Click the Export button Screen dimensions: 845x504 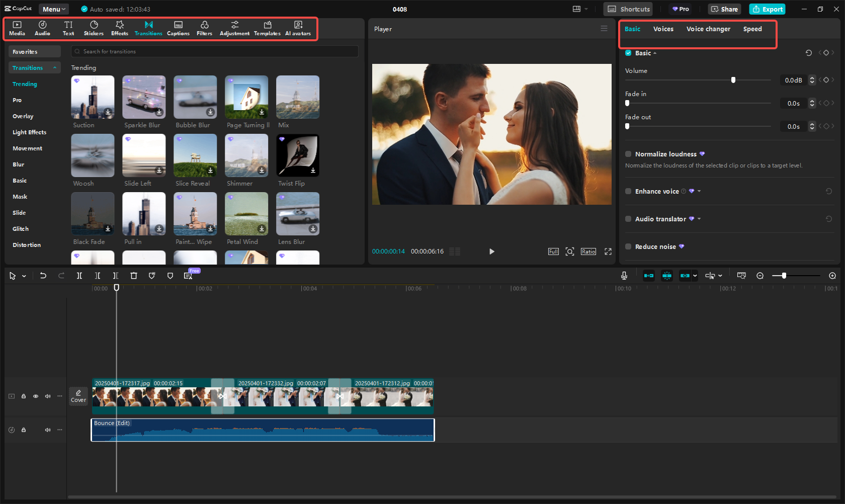pos(767,9)
